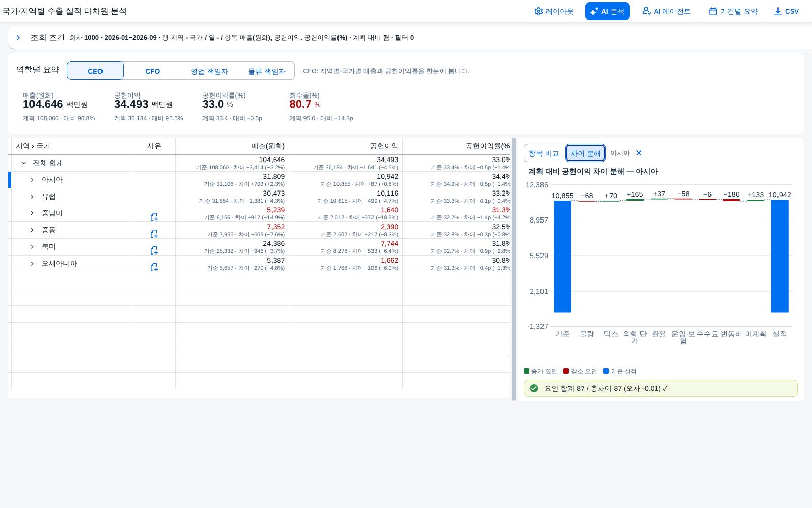Expand the 오세아니아 region row
The width and height of the screenshot is (812, 508).
click(x=32, y=264)
